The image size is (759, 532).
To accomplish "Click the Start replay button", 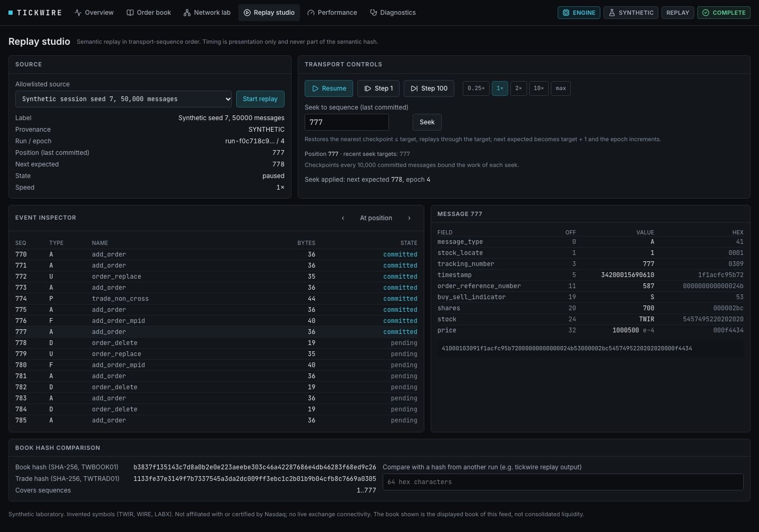I will point(260,99).
